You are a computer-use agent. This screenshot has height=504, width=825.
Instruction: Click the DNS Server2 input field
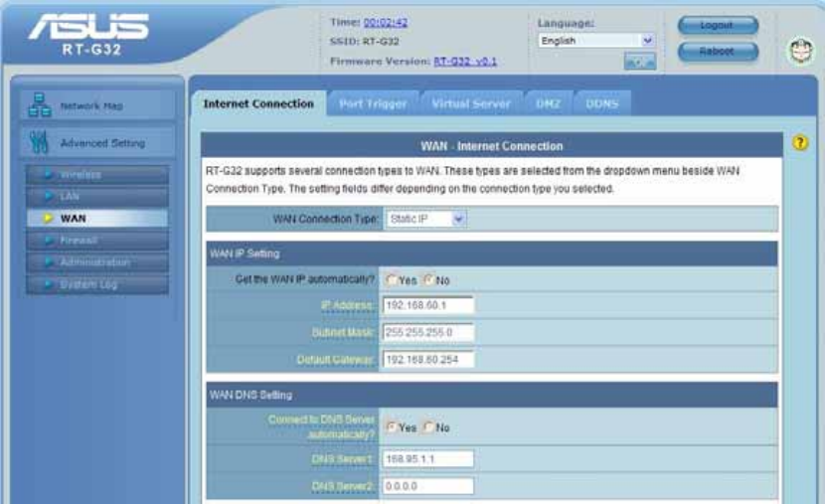(428, 486)
